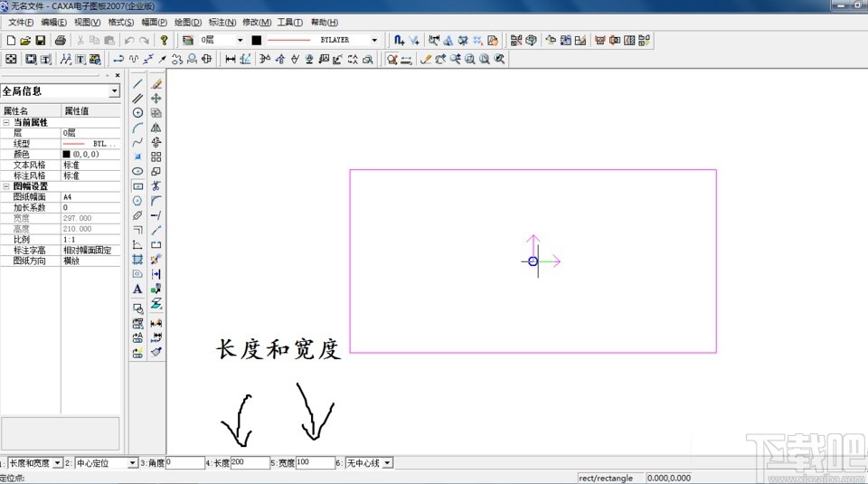Click the Dimension tool icon
This screenshot has width=868, height=484.
click(x=231, y=59)
